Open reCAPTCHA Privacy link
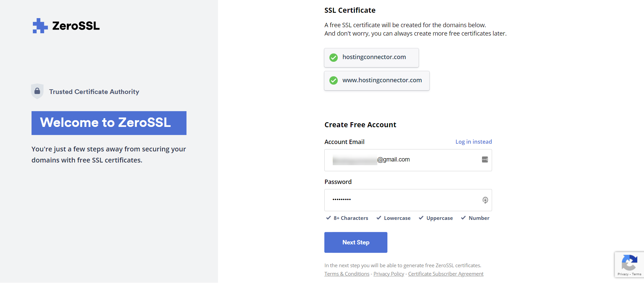644x283 pixels. click(623, 274)
